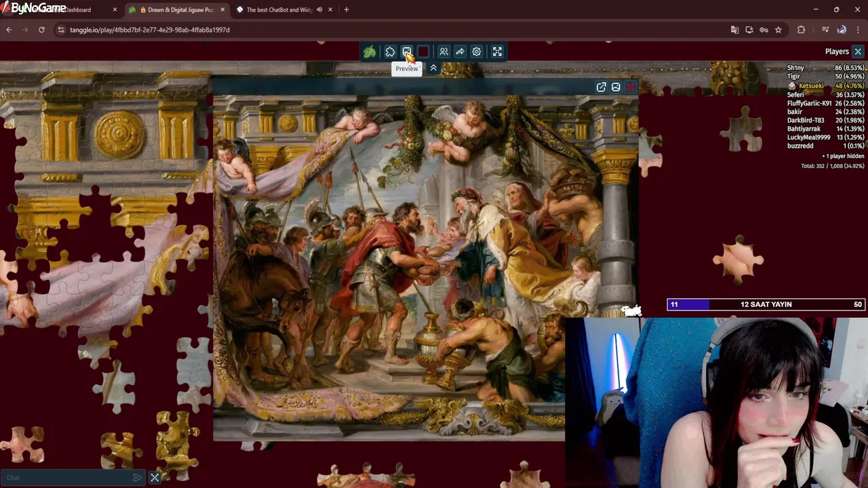Viewport: 868px width, 488px height.
Task: Click the painting preview image
Action: tap(425, 268)
